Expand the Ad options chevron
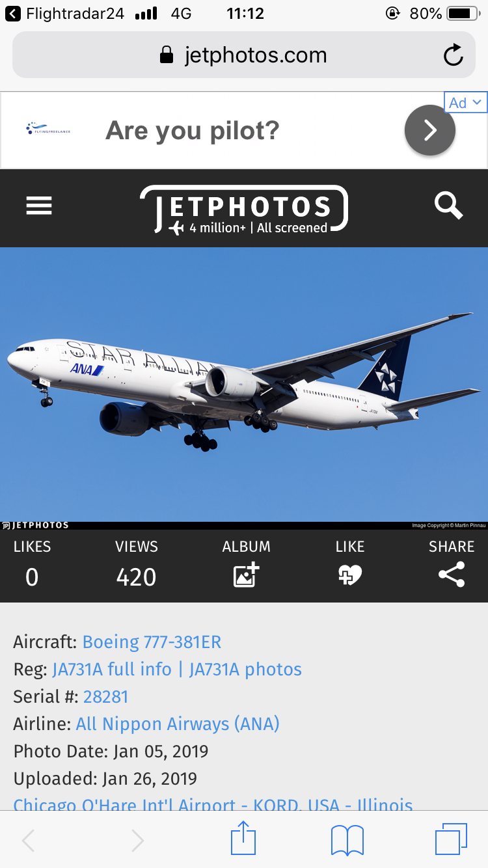 point(466,102)
